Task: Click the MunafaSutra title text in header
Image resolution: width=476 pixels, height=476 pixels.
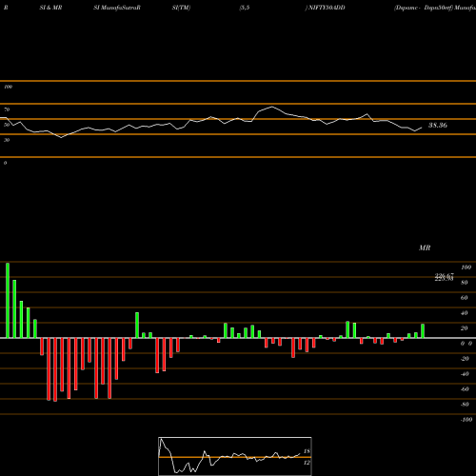Action: 120,8
